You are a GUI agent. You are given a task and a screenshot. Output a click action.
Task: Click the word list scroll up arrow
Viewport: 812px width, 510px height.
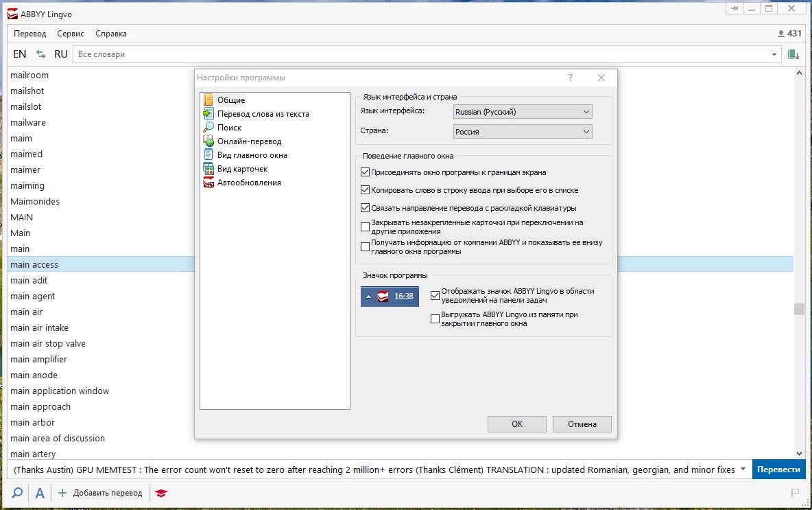pyautogui.click(x=799, y=73)
